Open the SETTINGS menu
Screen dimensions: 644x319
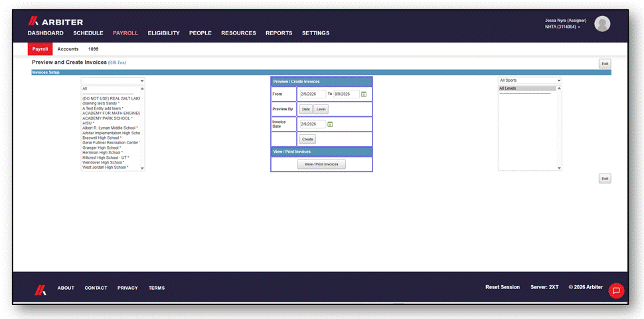(x=316, y=33)
